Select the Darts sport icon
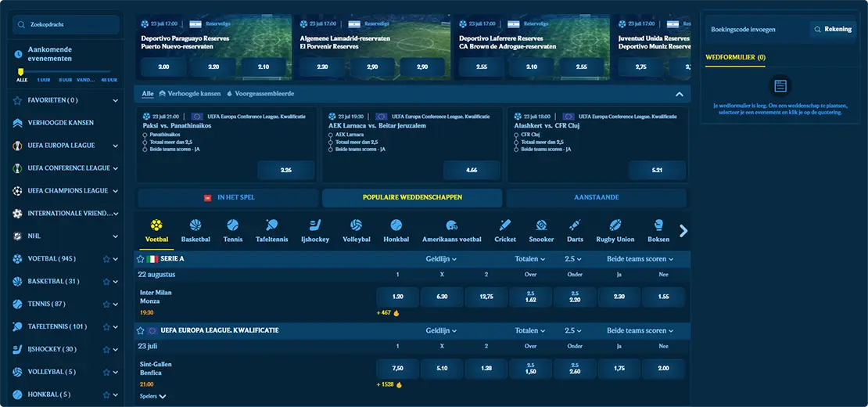 click(575, 231)
